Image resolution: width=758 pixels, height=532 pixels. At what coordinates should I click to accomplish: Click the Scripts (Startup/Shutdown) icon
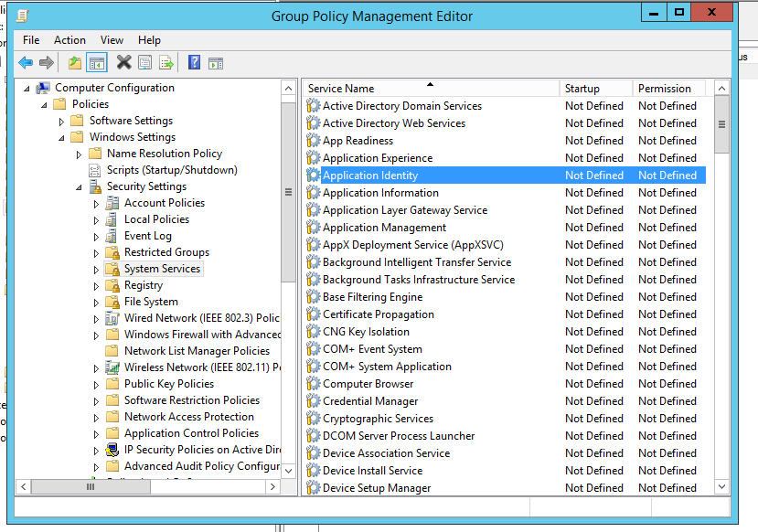click(95, 170)
